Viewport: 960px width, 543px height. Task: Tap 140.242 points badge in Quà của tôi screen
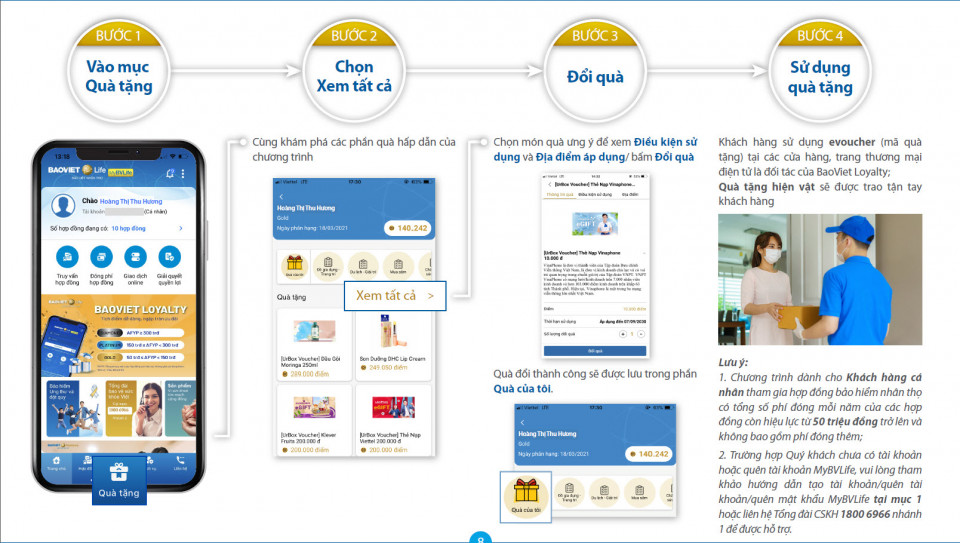coord(649,454)
